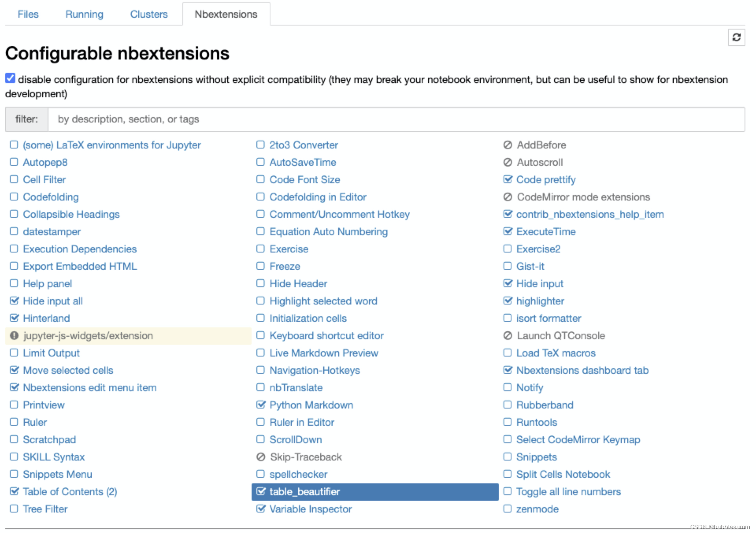This screenshot has width=756, height=533.
Task: Switch to the Files tab
Action: pyautogui.click(x=28, y=14)
